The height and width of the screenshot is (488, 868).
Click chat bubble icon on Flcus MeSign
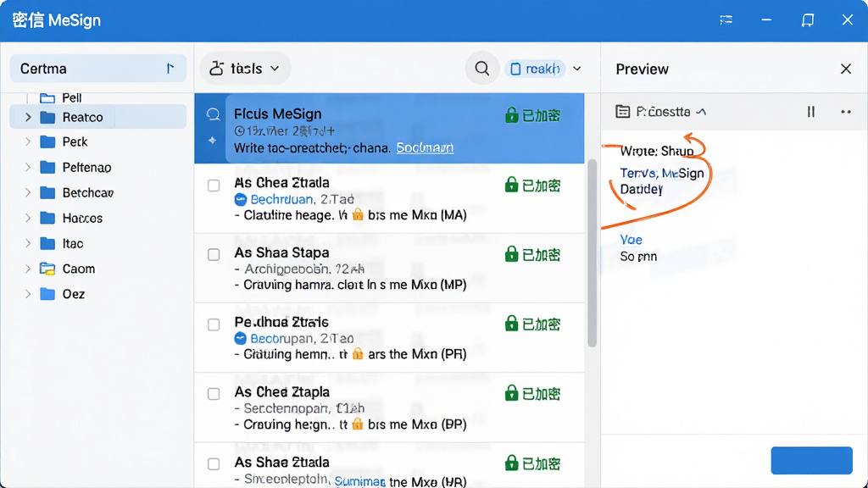[x=213, y=114]
